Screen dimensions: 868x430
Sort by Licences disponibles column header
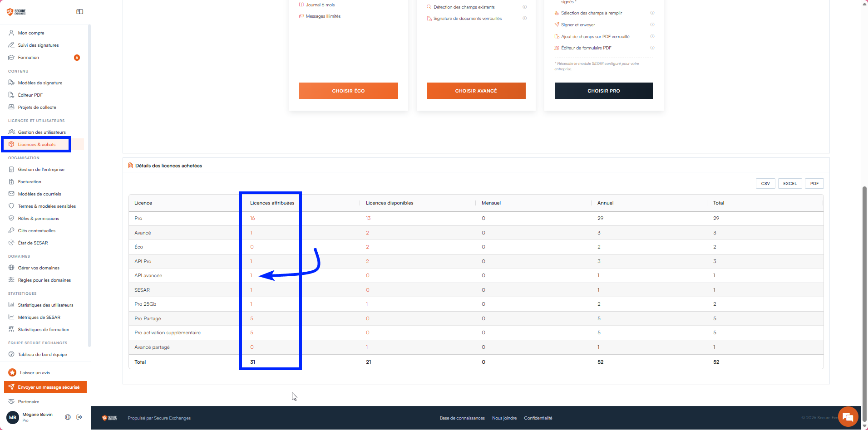(x=390, y=203)
